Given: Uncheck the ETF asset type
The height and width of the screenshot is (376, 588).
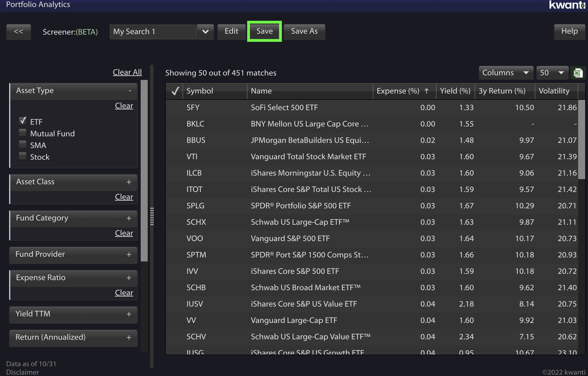Looking at the screenshot, I should click(23, 121).
